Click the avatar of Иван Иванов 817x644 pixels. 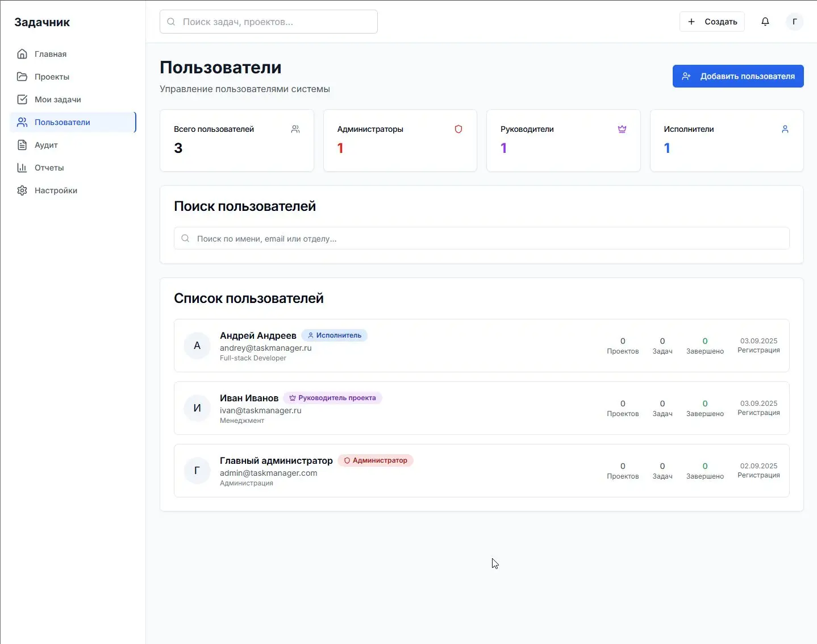click(x=197, y=408)
